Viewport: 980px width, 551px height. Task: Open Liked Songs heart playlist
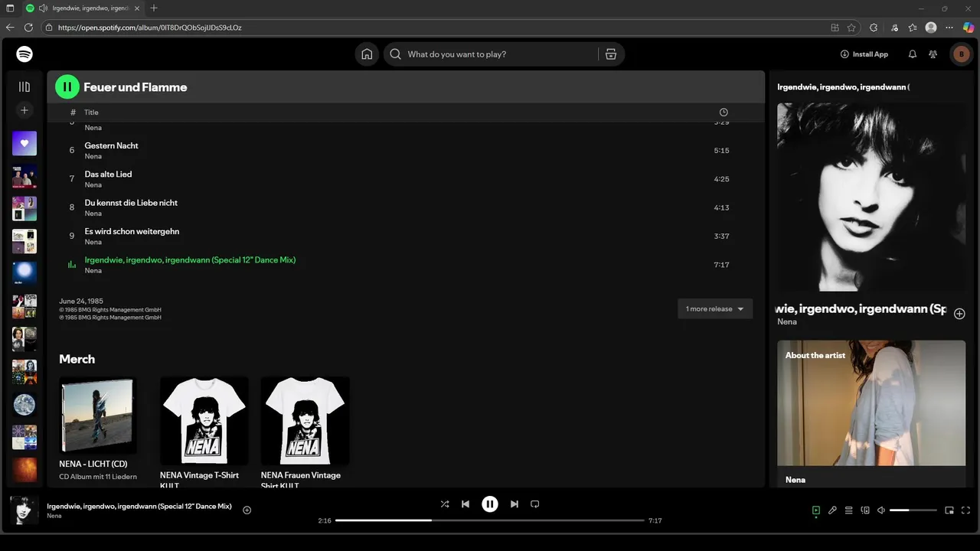point(24,143)
